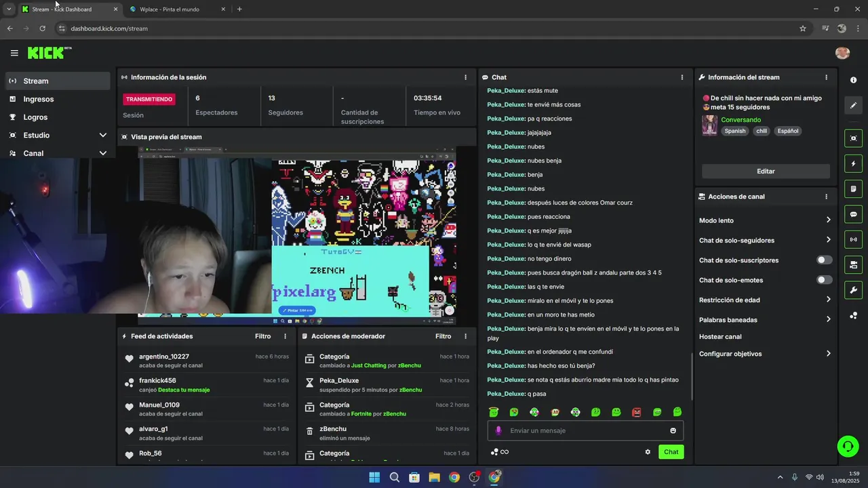868x488 pixels.
Task: Toggle the document panel icon in the right rail
Action: coord(853,188)
